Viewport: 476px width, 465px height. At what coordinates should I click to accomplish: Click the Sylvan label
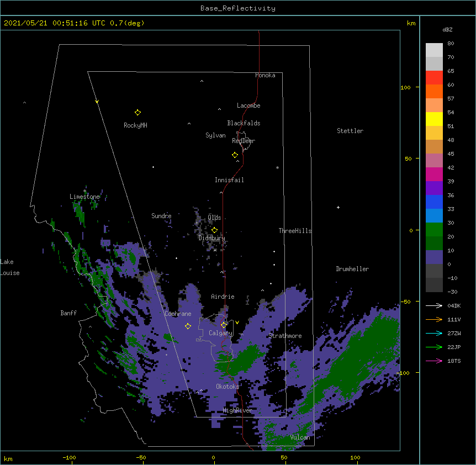click(x=215, y=135)
